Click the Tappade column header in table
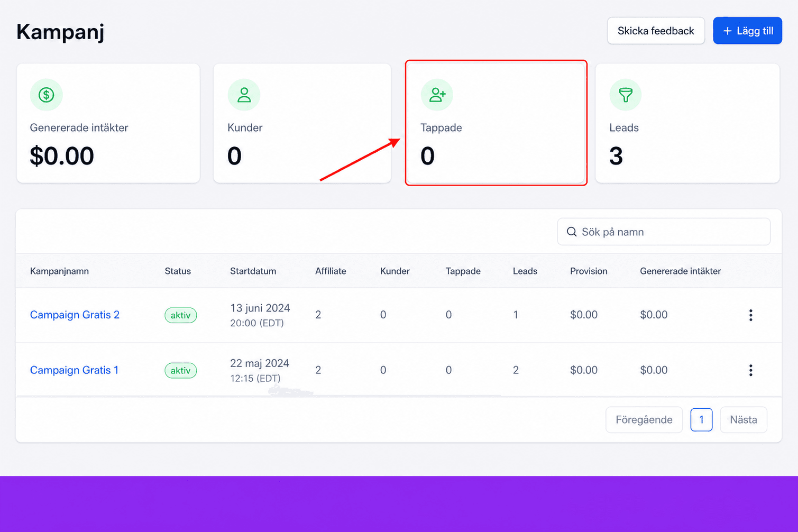Image resolution: width=798 pixels, height=532 pixels. pyautogui.click(x=463, y=271)
